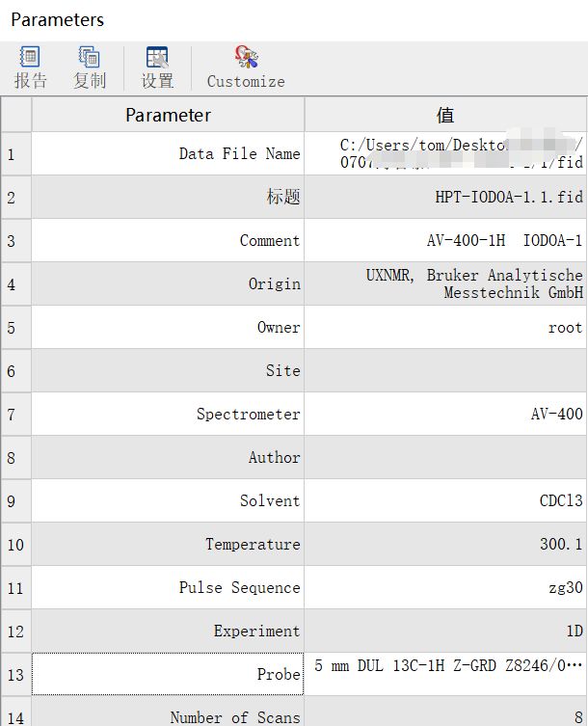The width and height of the screenshot is (588, 726).
Task: Click the Temperature value 300.1
Action: click(x=560, y=544)
